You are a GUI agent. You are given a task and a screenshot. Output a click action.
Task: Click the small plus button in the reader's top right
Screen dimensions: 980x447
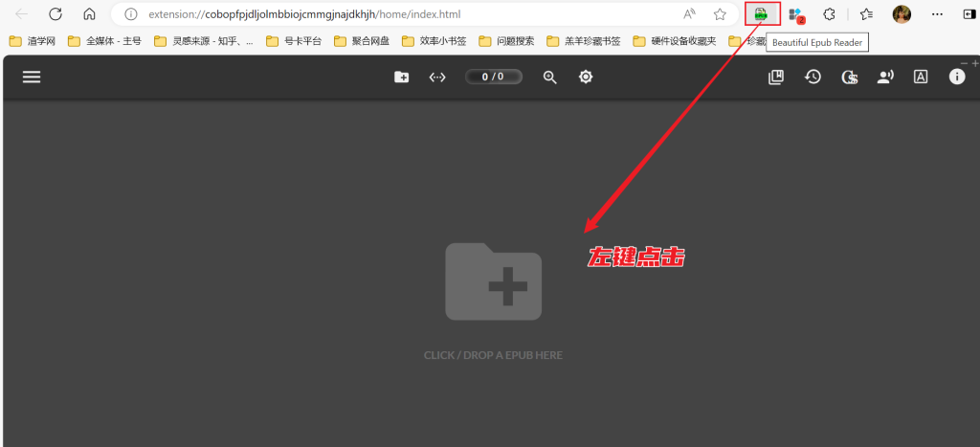click(975, 63)
